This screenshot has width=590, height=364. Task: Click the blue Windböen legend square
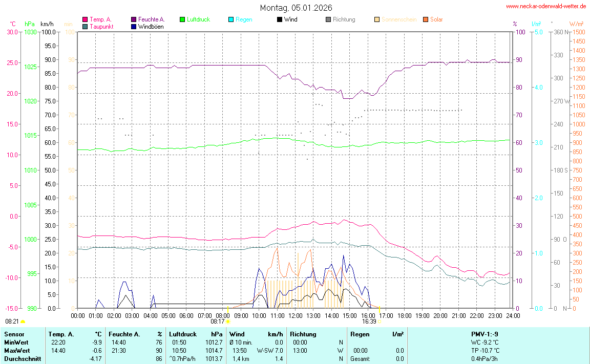(134, 27)
